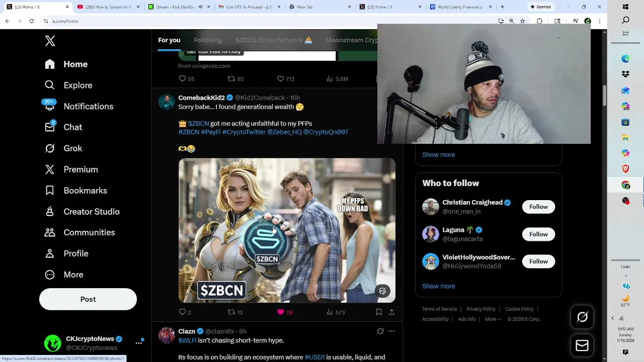Image resolution: width=644 pixels, height=362 pixels.
Task: Click the X logo in the sidebar
Action: pos(50,41)
